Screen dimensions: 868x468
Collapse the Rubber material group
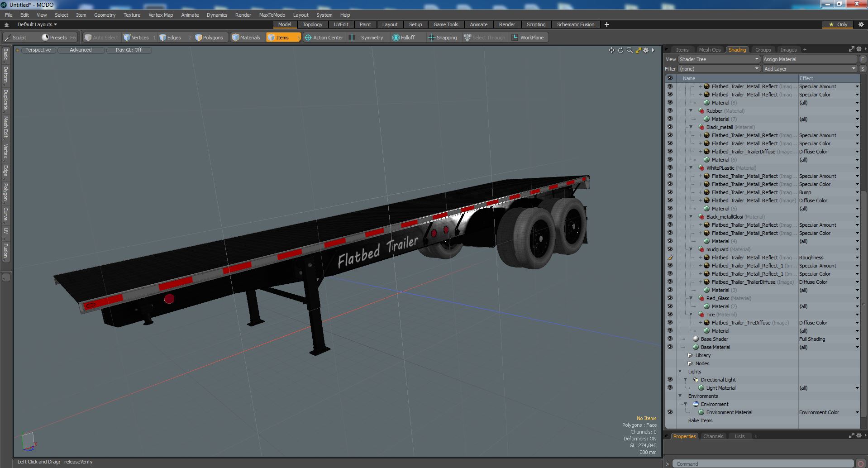coord(691,111)
